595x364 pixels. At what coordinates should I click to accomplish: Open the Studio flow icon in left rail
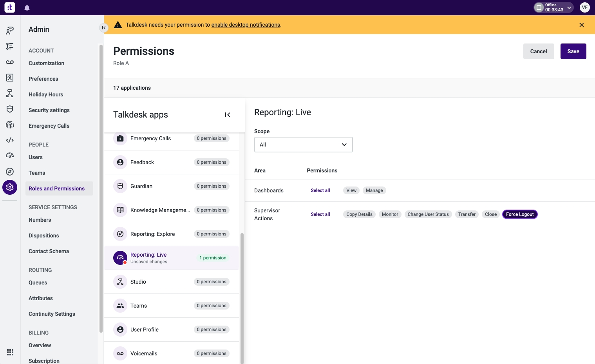pyautogui.click(x=10, y=93)
